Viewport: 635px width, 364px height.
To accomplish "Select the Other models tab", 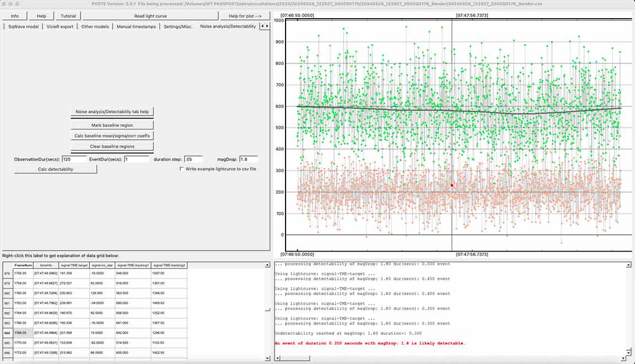I will pos(95,26).
